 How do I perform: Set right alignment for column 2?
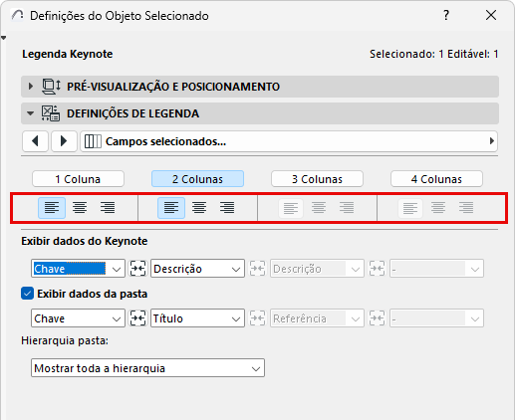(x=227, y=208)
